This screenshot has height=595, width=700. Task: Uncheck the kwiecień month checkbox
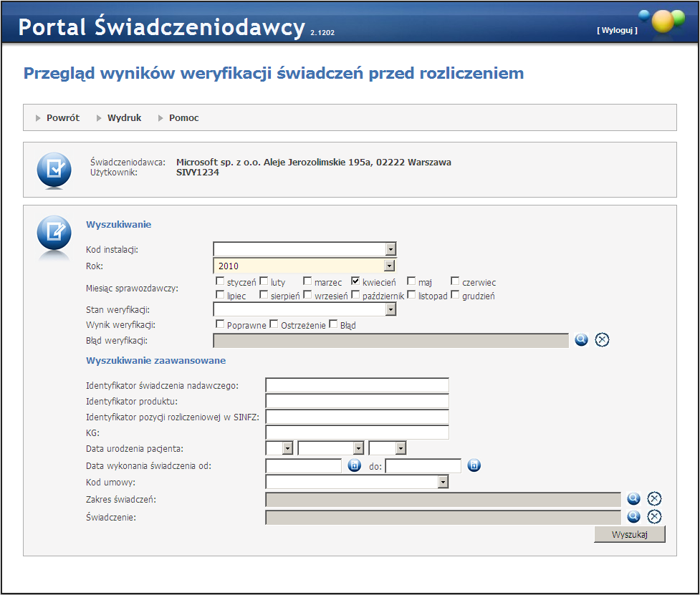[355, 281]
